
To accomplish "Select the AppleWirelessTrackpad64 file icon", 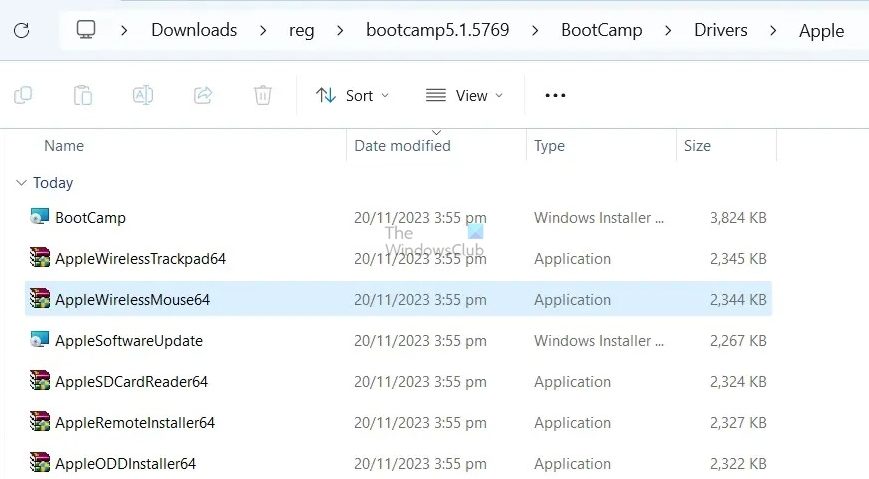I will (40, 258).
